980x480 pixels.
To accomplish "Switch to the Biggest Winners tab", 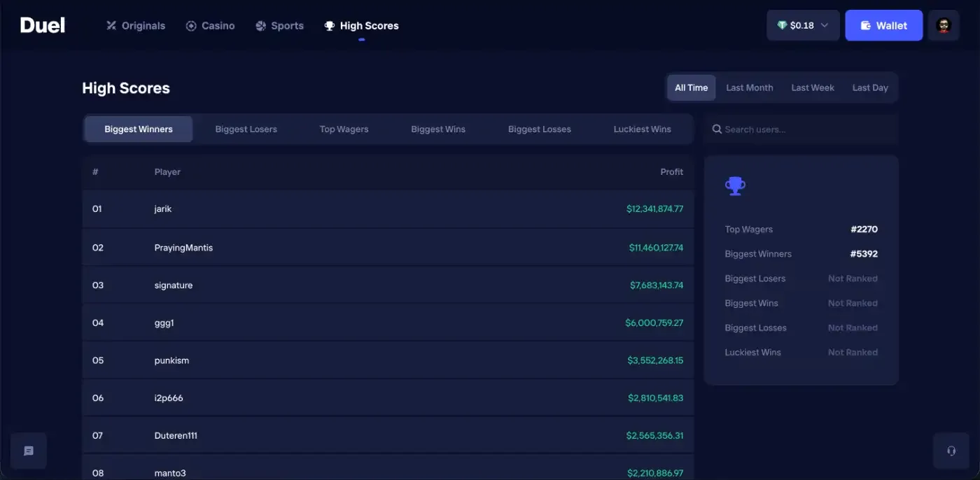I will [x=139, y=129].
